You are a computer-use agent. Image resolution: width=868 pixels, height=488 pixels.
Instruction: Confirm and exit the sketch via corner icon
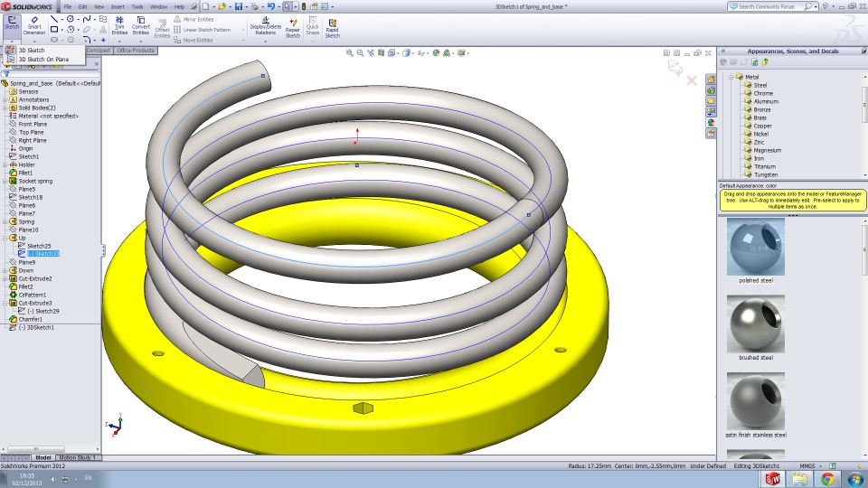(675, 68)
